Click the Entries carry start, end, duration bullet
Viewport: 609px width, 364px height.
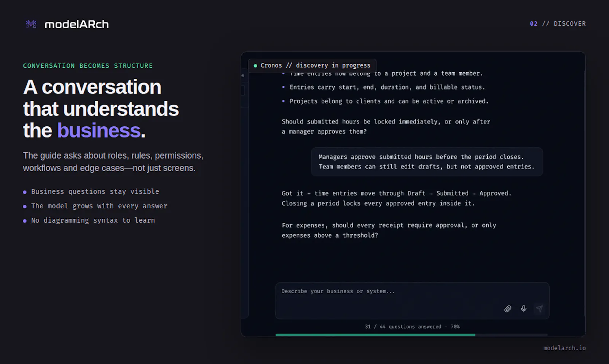tap(383, 87)
